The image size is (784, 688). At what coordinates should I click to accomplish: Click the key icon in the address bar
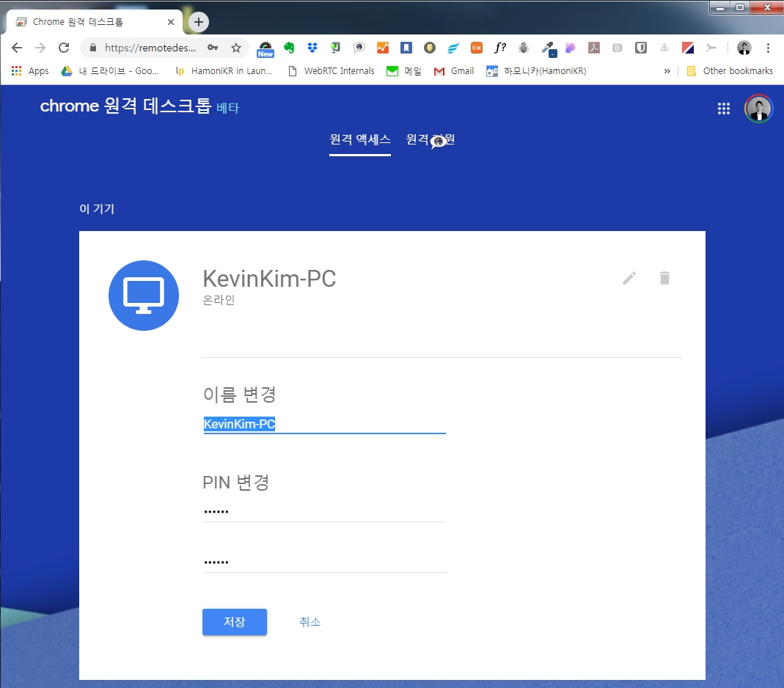point(212,48)
